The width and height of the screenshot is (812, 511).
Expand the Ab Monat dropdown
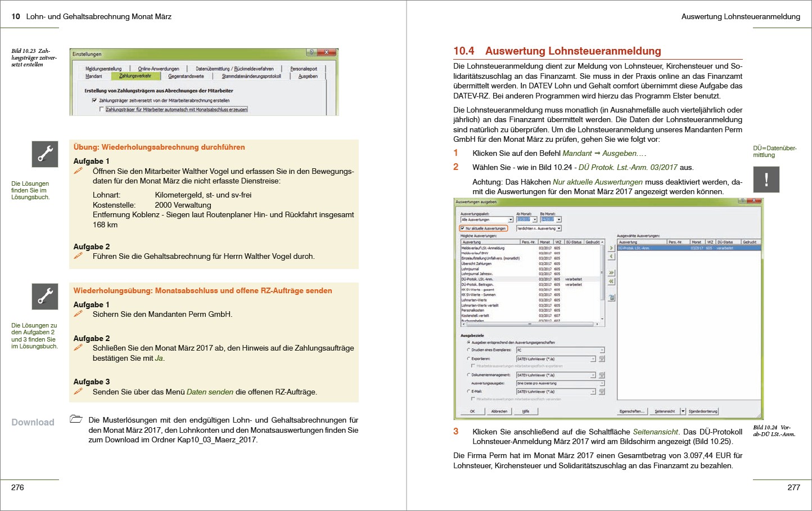click(x=534, y=219)
